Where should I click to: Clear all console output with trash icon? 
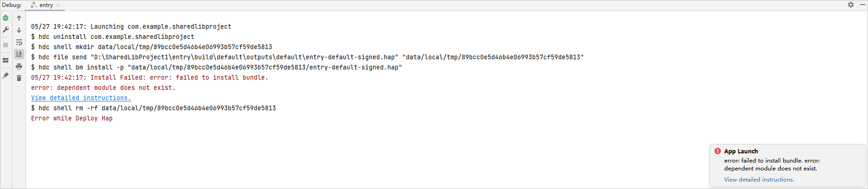point(19,78)
